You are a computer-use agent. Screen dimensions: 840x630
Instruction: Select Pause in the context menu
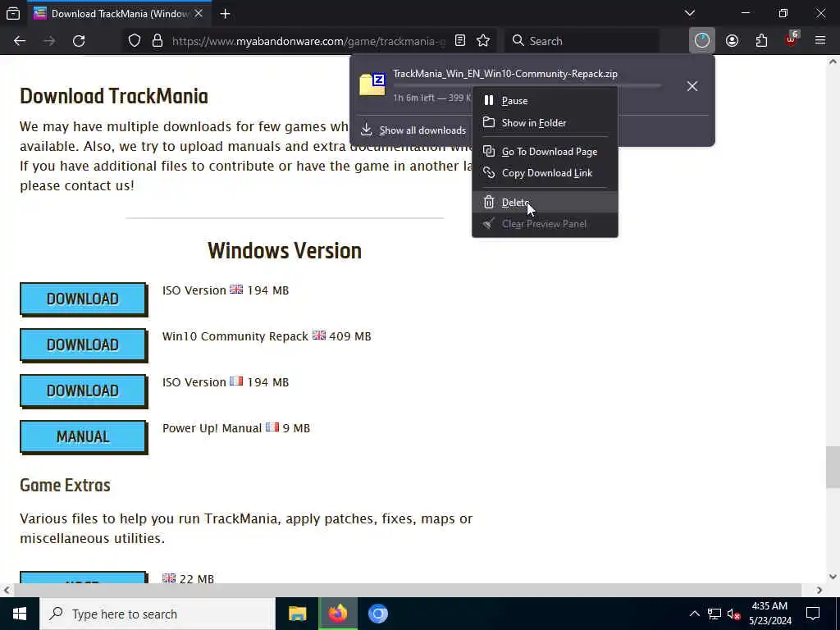545,101
